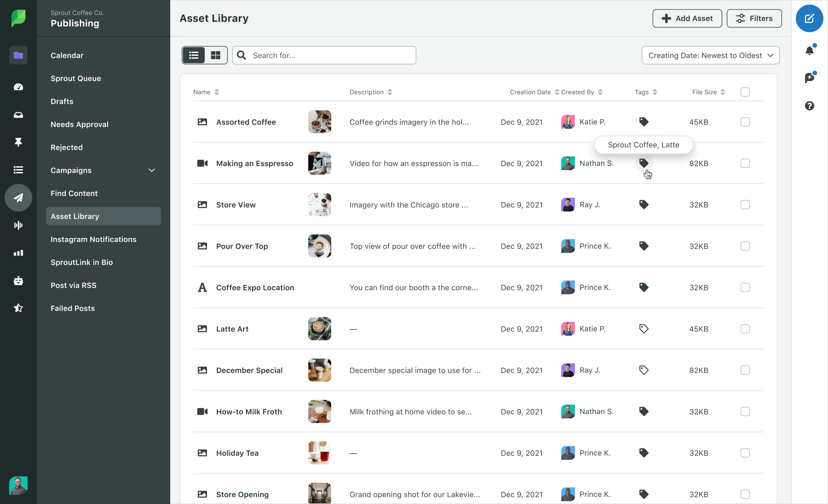Toggle checkbox for December Special

745,370
